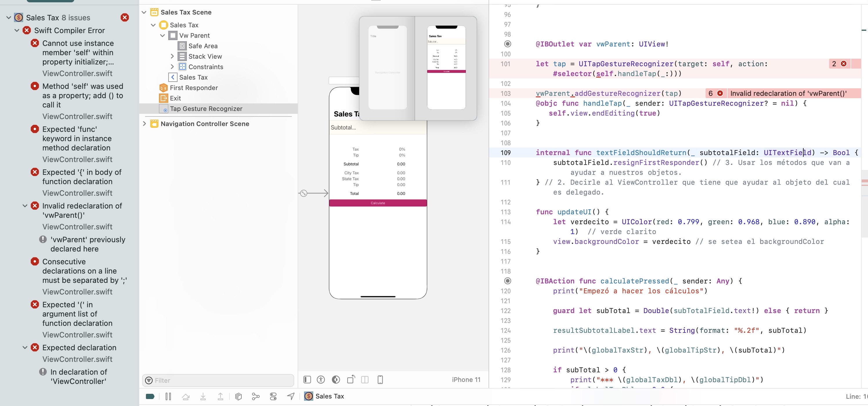Select Exit in outline
868x406 pixels.
pos(175,98)
